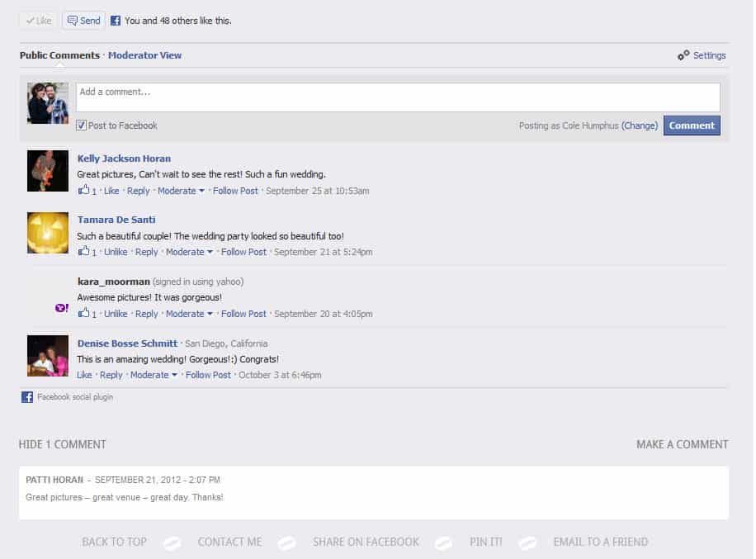Uncheck the Post to Facebook checkbox
Image resolution: width=756 pixels, height=559 pixels.
pyautogui.click(x=81, y=126)
